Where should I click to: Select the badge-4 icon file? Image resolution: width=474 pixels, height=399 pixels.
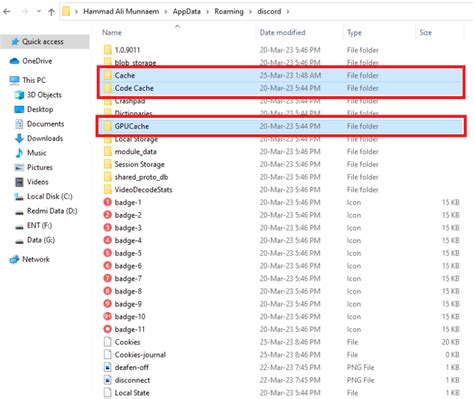107,240
